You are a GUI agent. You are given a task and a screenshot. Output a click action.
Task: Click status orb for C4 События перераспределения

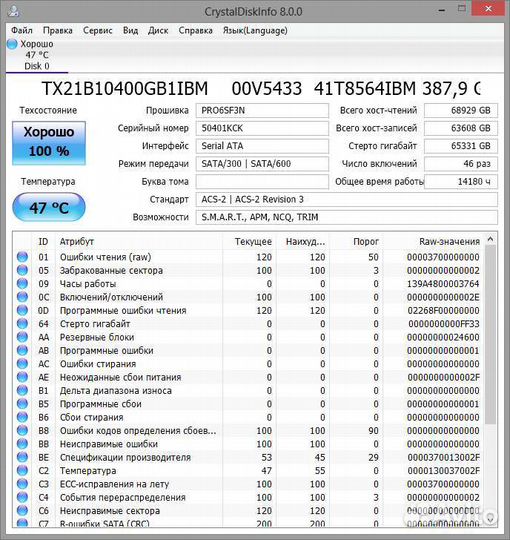pyautogui.click(x=22, y=497)
